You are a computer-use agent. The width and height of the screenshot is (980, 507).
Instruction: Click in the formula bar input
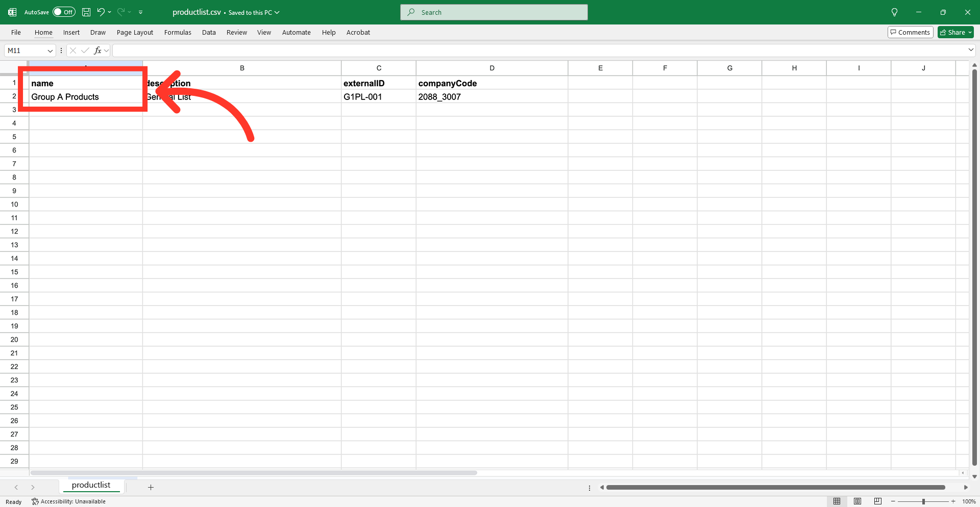coord(540,50)
